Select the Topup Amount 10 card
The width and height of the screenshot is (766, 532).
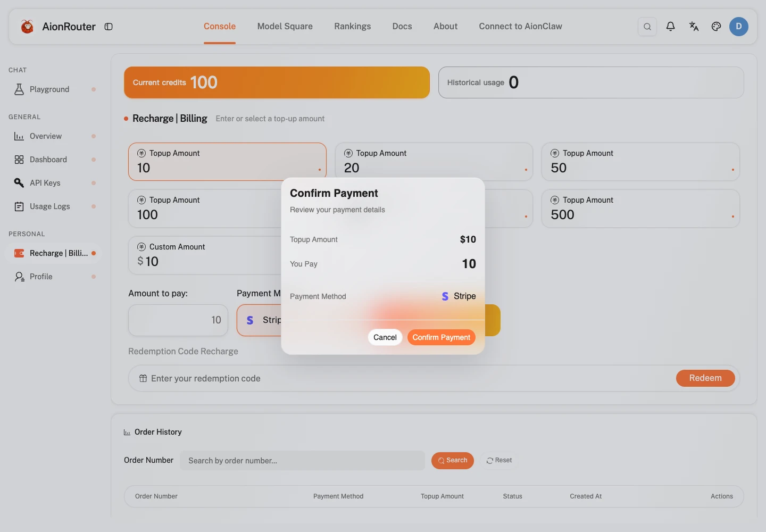(x=227, y=162)
